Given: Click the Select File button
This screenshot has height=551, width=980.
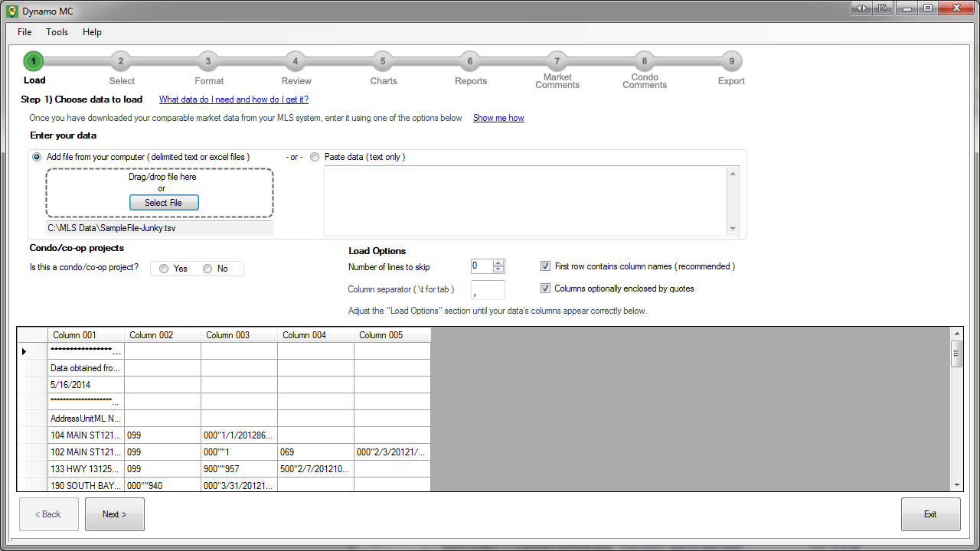Looking at the screenshot, I should [x=163, y=203].
